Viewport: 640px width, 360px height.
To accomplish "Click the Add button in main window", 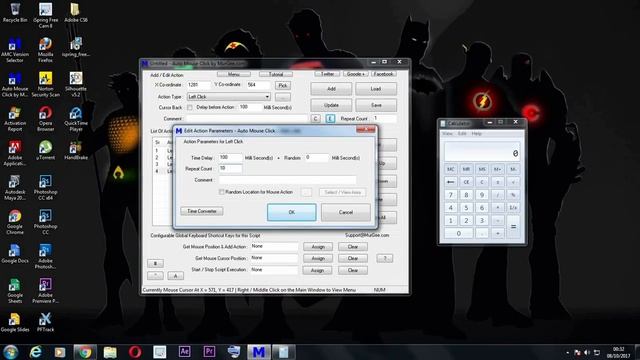I will (331, 89).
